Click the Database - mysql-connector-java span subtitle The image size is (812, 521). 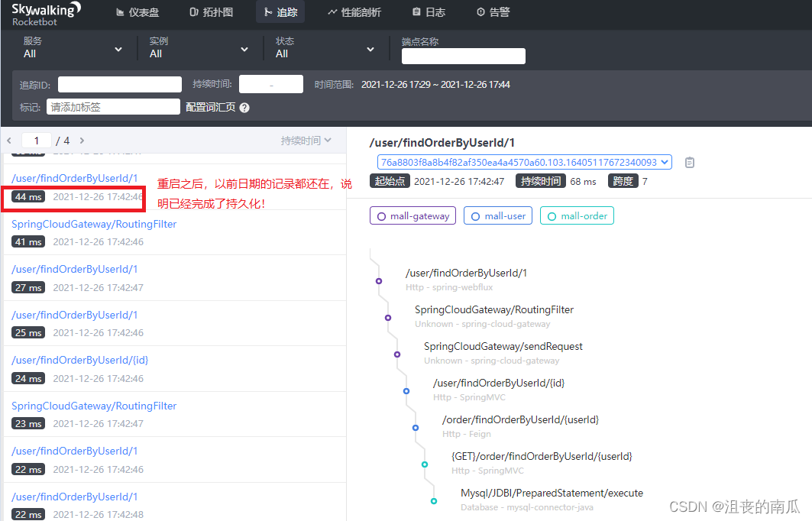coord(526,507)
